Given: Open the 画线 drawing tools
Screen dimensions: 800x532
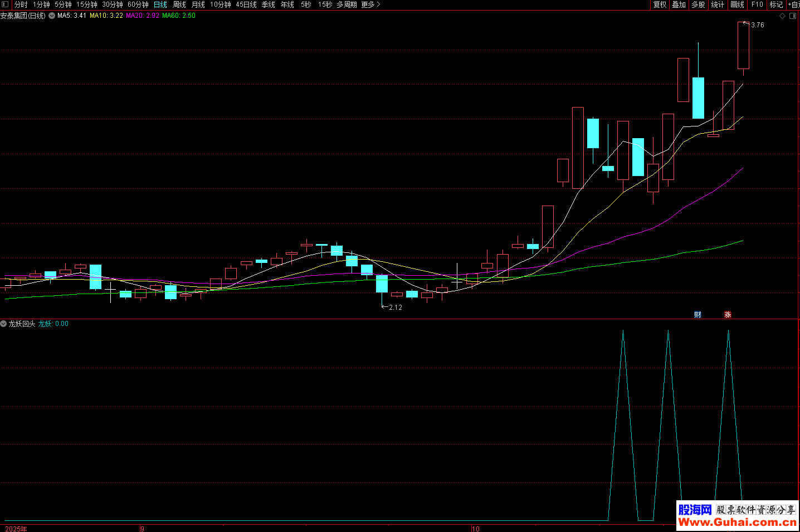Looking at the screenshot, I should pos(737,4).
